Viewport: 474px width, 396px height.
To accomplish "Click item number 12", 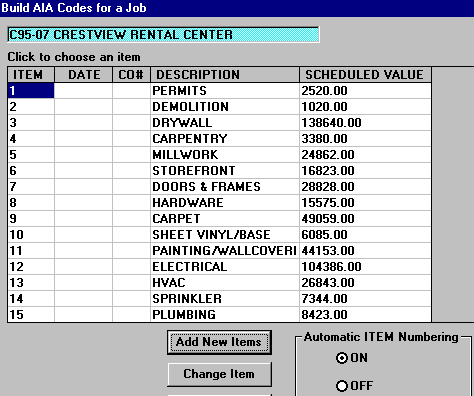I will click(x=31, y=267).
